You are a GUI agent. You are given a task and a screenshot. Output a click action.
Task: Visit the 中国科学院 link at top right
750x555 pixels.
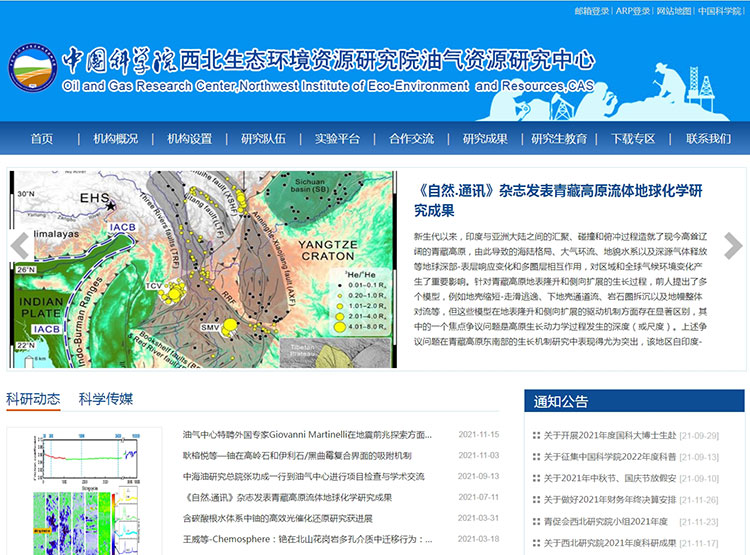pyautogui.click(x=720, y=11)
